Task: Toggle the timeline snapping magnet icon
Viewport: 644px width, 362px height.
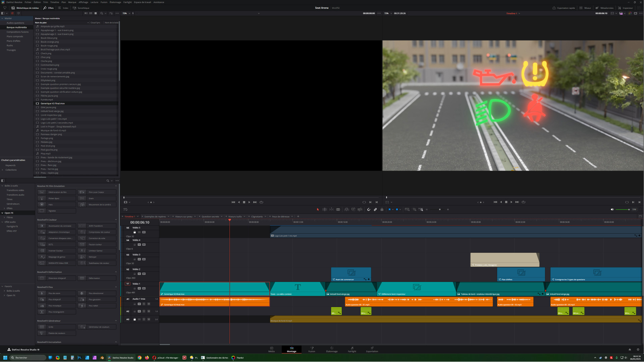Action: tap(369, 209)
